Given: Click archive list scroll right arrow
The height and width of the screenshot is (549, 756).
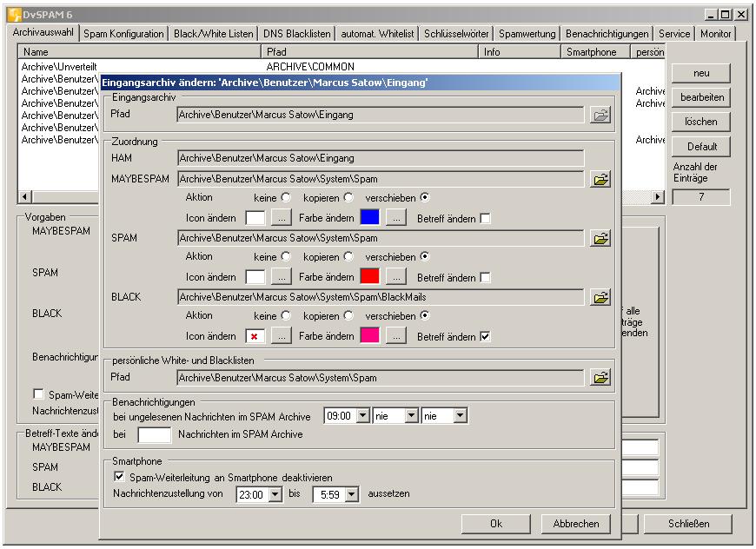Looking at the screenshot, I should [x=658, y=196].
